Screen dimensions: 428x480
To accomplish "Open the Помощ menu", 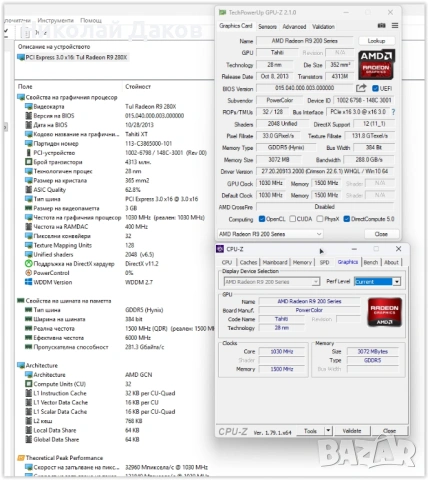I will coord(91,20).
